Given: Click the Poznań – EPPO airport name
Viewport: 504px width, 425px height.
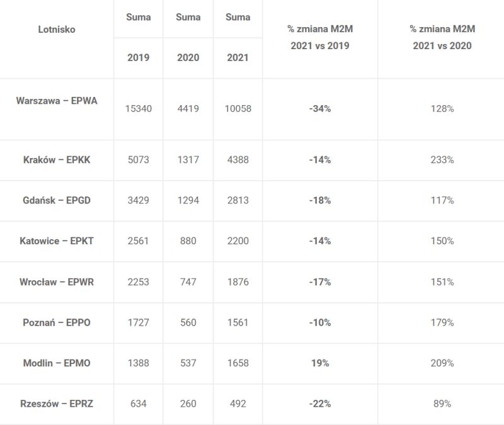Looking at the screenshot, I should (57, 322).
